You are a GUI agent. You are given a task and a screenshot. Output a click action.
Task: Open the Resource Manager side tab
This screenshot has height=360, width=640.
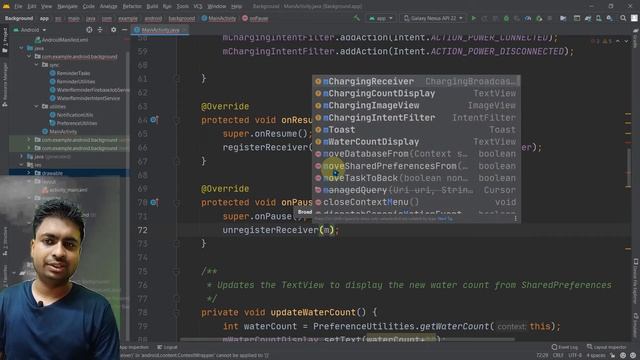(5, 84)
